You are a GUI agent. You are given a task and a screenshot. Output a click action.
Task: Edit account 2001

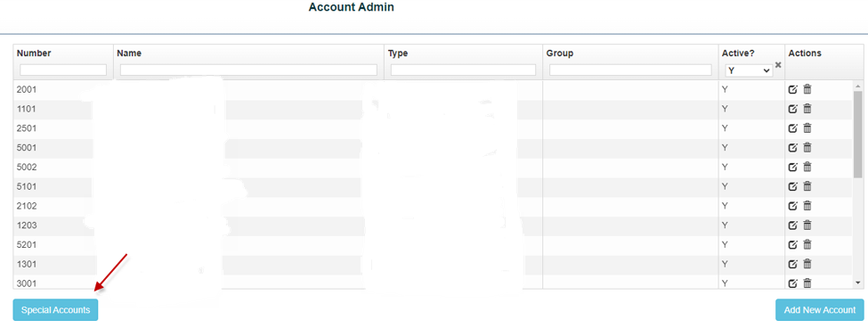(x=792, y=89)
